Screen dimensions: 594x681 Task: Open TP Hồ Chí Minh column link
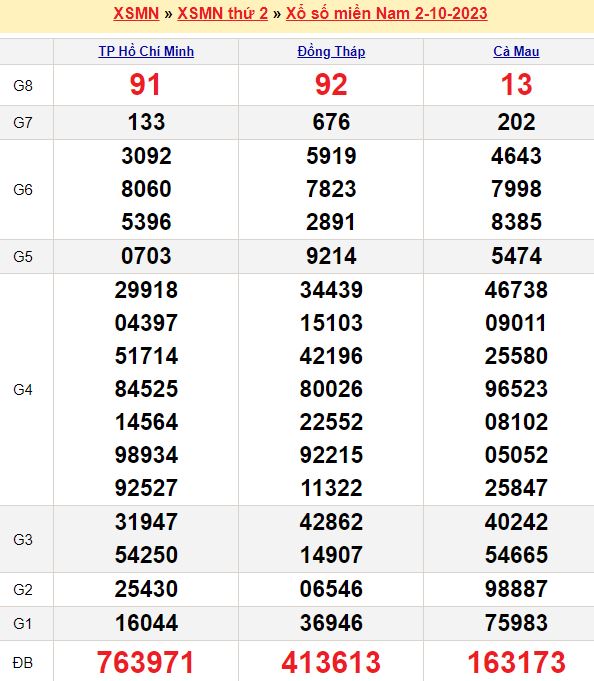(146, 51)
